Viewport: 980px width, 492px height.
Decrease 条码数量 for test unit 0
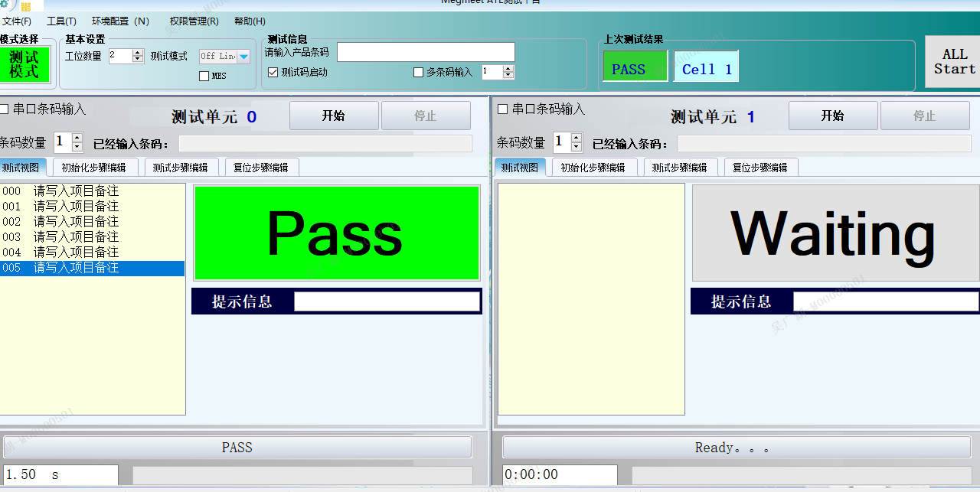(77, 147)
